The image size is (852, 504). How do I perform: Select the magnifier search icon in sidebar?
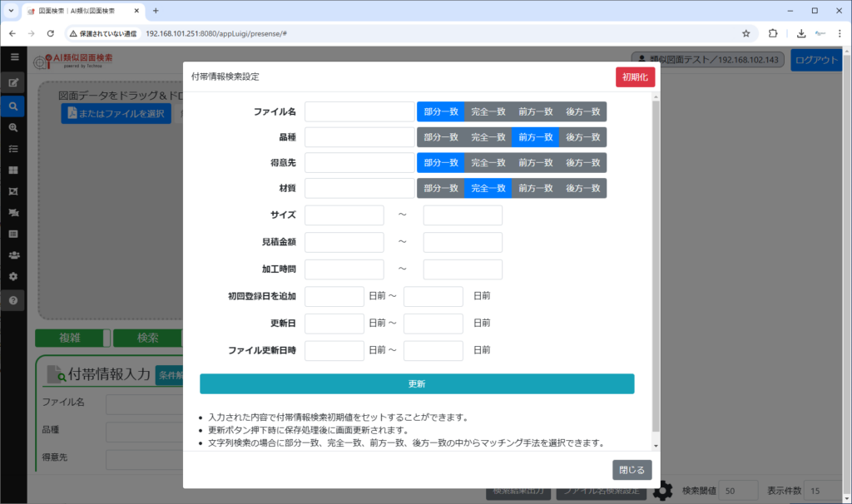tap(13, 106)
